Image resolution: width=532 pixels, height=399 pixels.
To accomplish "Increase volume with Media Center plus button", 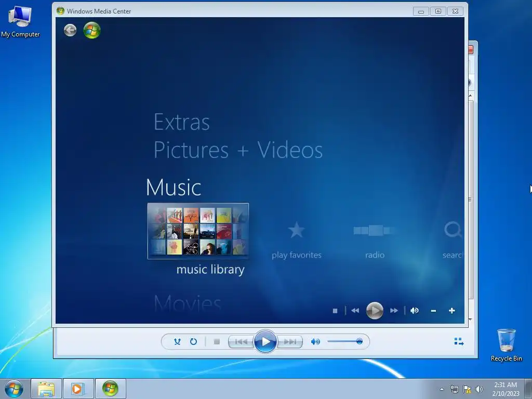I will pyautogui.click(x=451, y=311).
